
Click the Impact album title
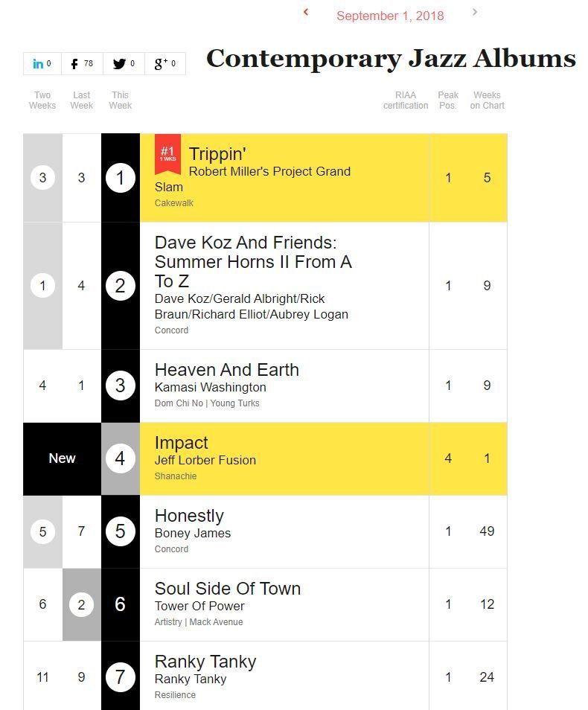pyautogui.click(x=182, y=443)
